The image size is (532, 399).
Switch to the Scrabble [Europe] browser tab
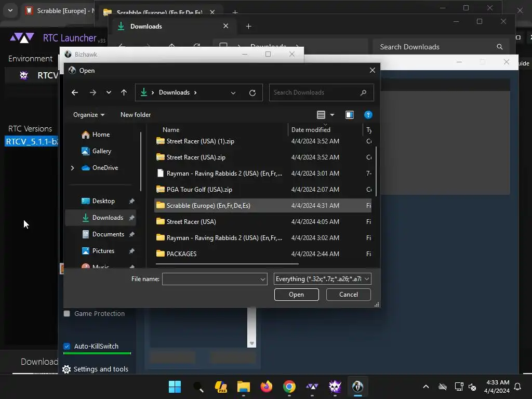pos(60,11)
